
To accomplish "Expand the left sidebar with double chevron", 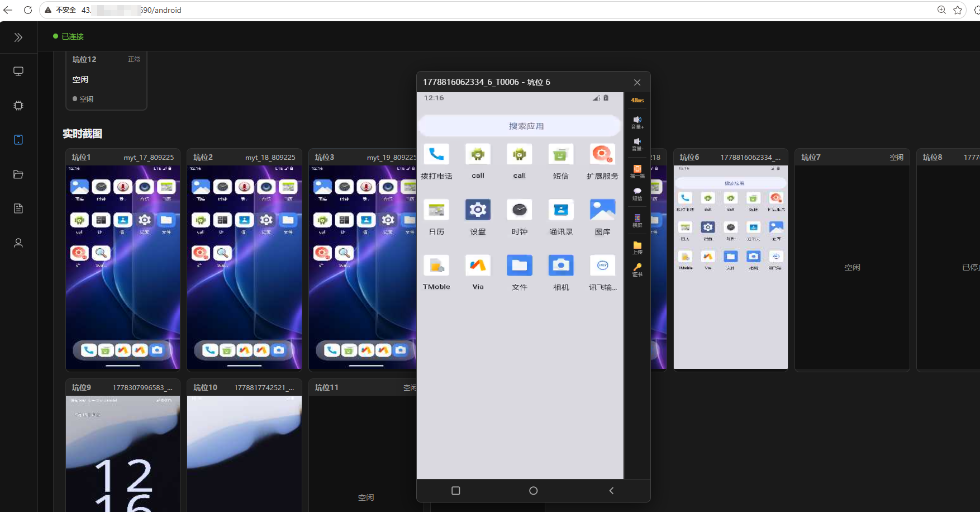I will pos(18,37).
